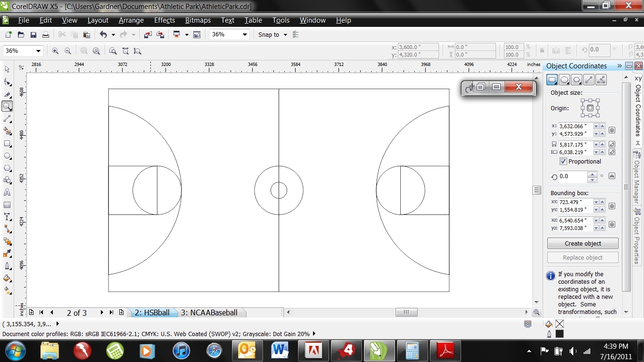644x362 pixels.
Task: Select the Text tool
Action: [x=7, y=192]
